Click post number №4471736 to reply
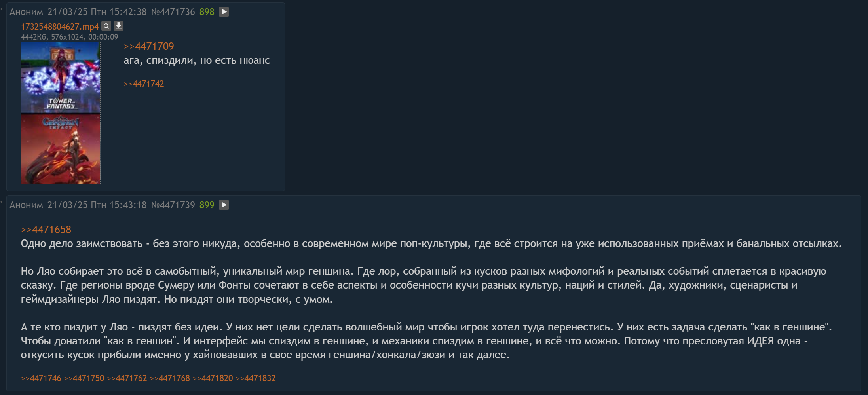This screenshot has width=868, height=395. (173, 12)
